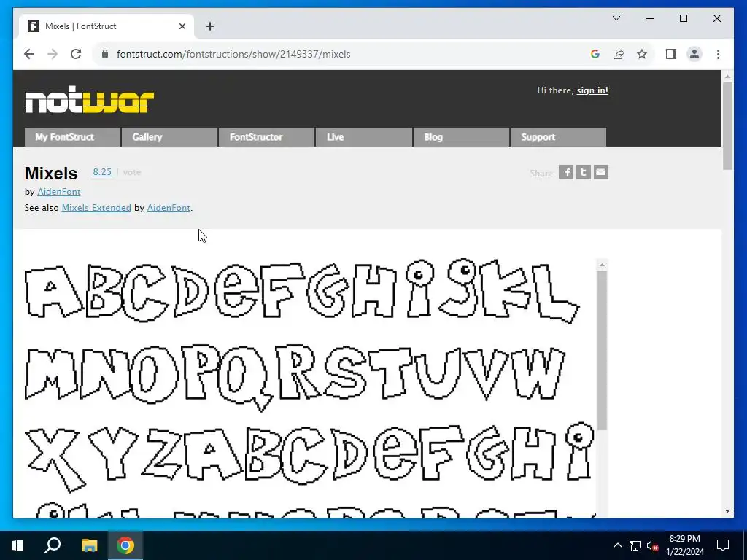Reload the page with refresh icon
747x560 pixels.
(76, 54)
